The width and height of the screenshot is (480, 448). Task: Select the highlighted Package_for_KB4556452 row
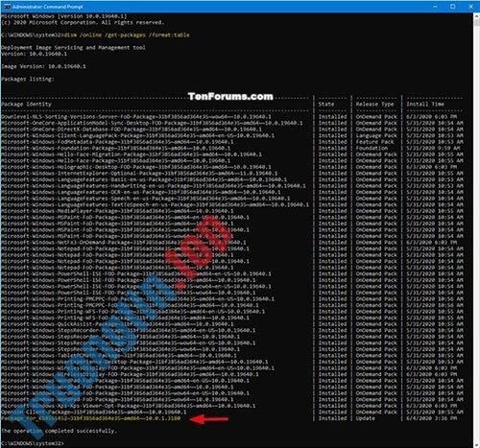click(x=232, y=418)
